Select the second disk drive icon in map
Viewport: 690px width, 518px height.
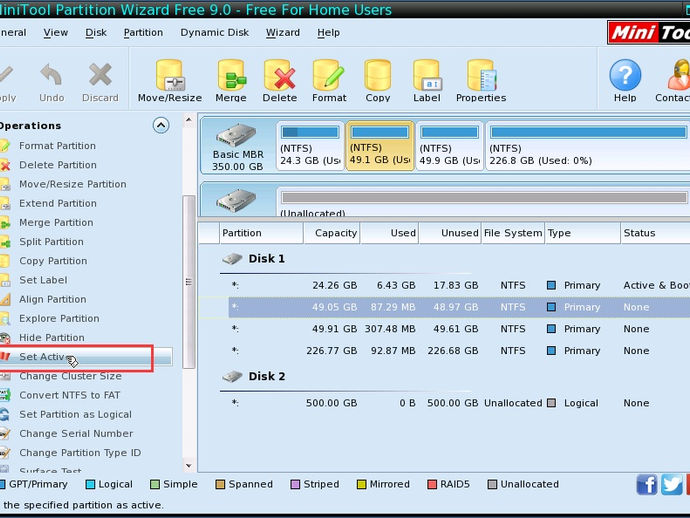tap(236, 201)
